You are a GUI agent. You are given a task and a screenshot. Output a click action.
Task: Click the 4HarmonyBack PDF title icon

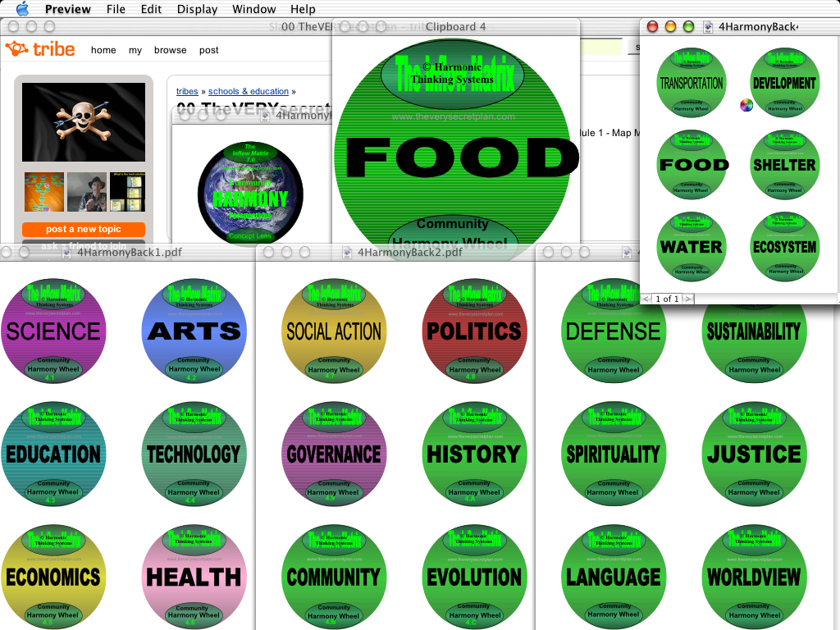(708, 27)
